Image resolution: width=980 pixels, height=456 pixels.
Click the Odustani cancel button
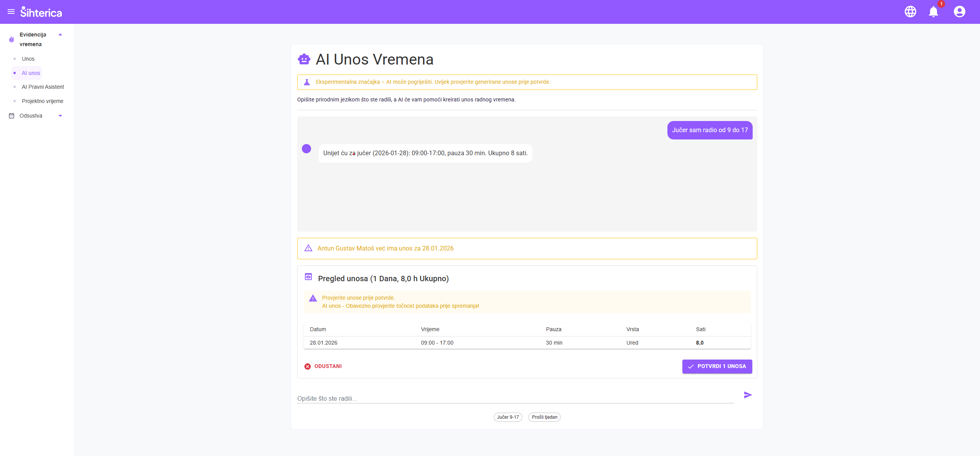coord(323,366)
